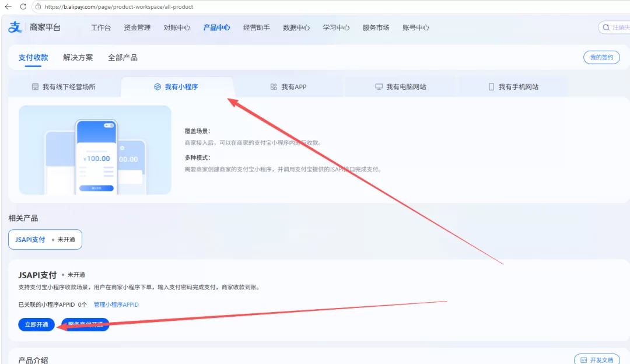This screenshot has height=364, width=630.
Task: Go to 账号中心
Action: [x=416, y=28]
